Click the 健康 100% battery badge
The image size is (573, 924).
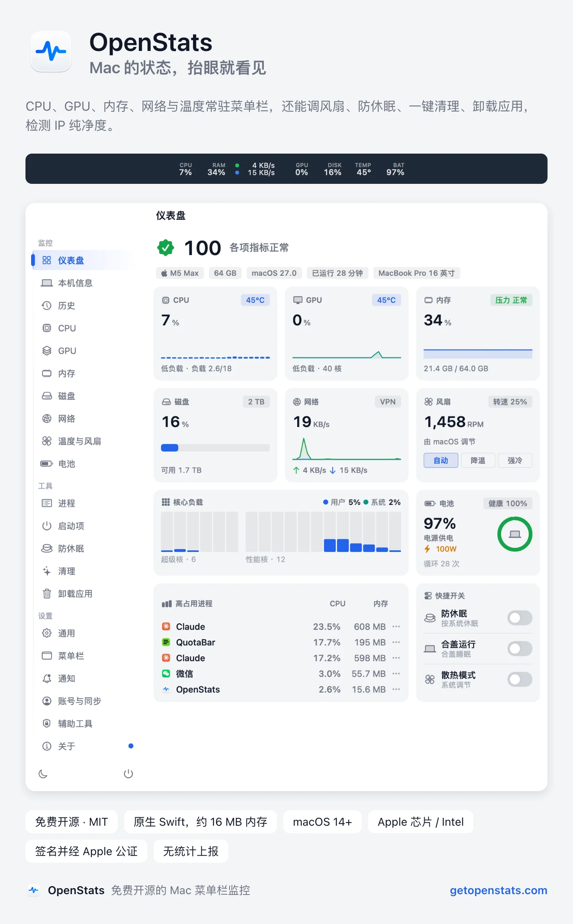point(508,503)
